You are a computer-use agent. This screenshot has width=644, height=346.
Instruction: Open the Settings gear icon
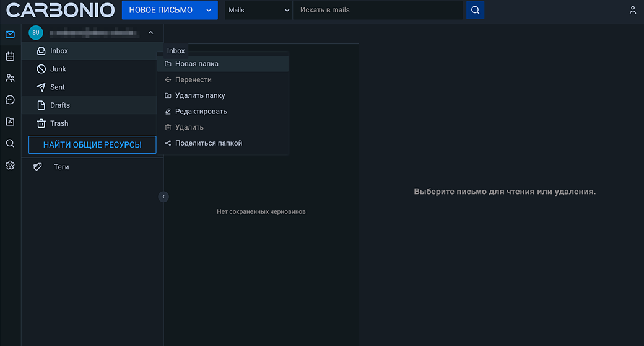click(x=10, y=165)
